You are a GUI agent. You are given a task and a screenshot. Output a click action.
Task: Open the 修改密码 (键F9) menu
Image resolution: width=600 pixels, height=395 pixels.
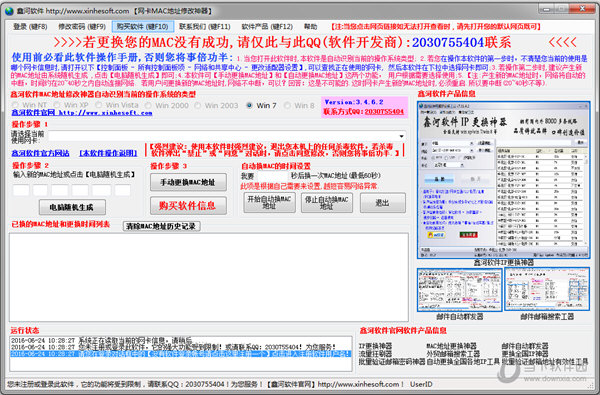[x=82, y=26]
